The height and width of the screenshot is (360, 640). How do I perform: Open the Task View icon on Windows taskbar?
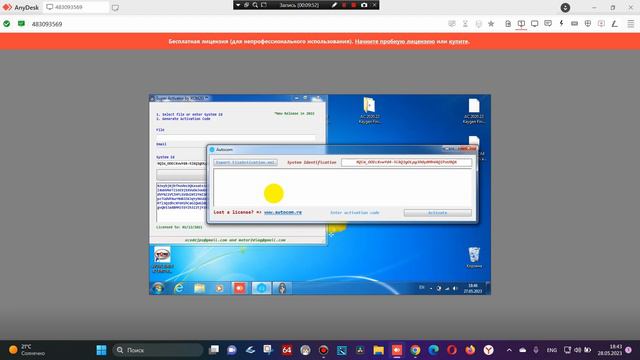click(213, 350)
